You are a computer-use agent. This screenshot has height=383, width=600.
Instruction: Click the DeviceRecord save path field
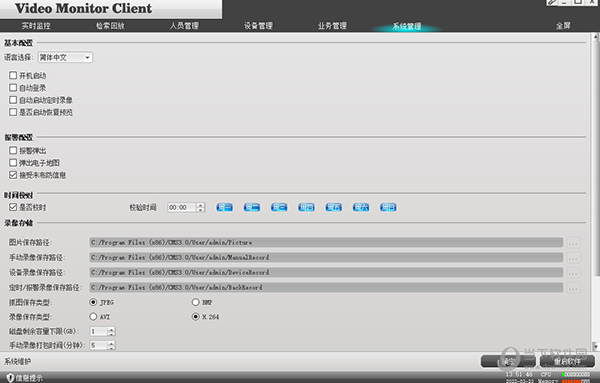(x=326, y=272)
